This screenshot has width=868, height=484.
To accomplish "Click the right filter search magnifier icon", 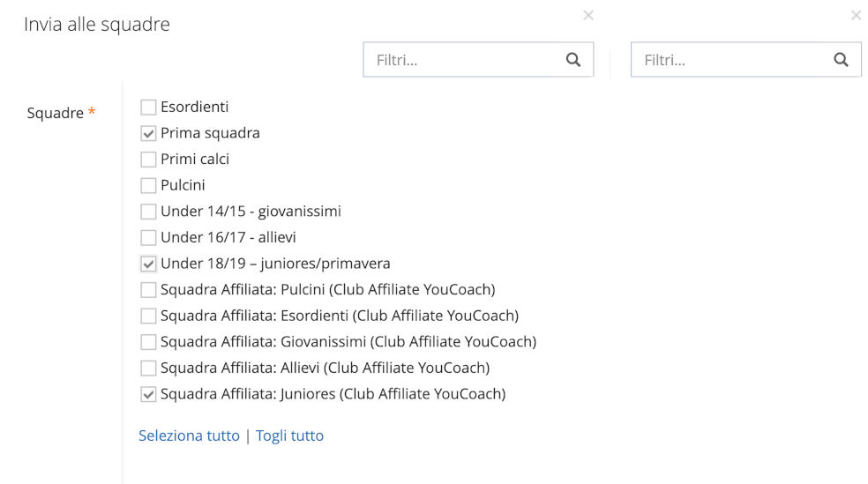I will [x=841, y=60].
